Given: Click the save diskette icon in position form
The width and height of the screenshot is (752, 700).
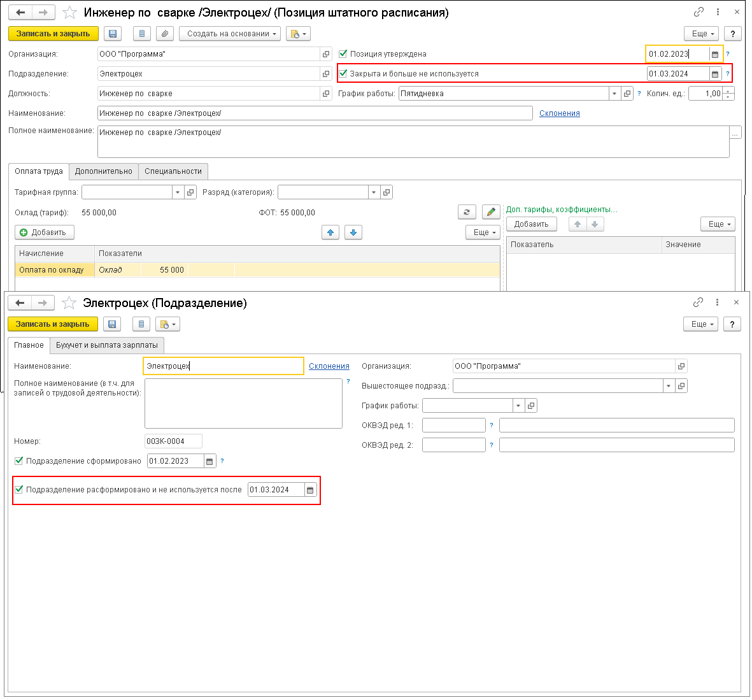Looking at the screenshot, I should click(113, 34).
